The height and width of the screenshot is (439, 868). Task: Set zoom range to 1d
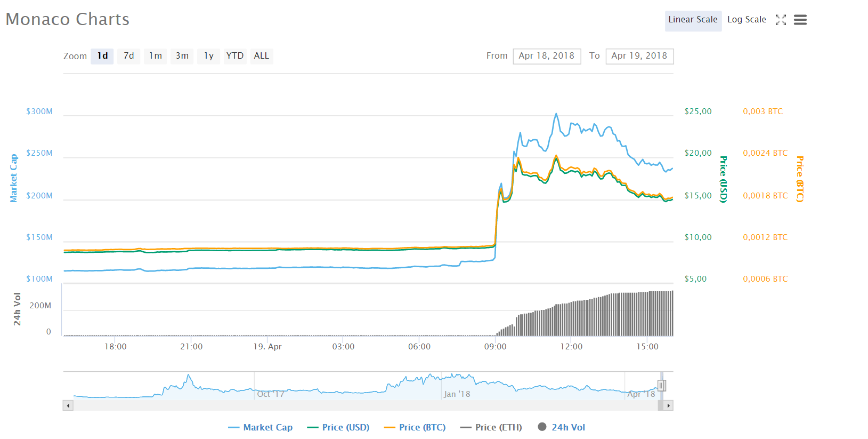102,56
